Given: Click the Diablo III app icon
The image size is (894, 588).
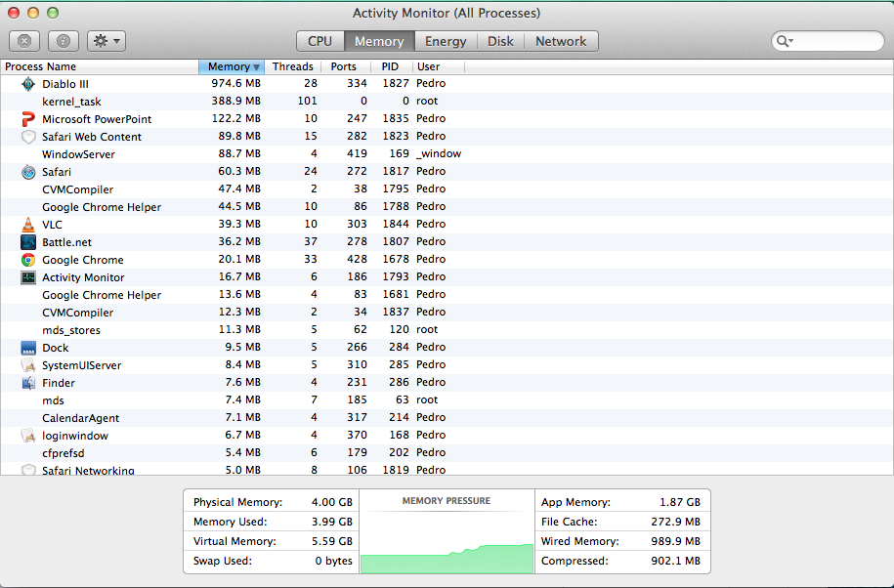Looking at the screenshot, I should [28, 84].
